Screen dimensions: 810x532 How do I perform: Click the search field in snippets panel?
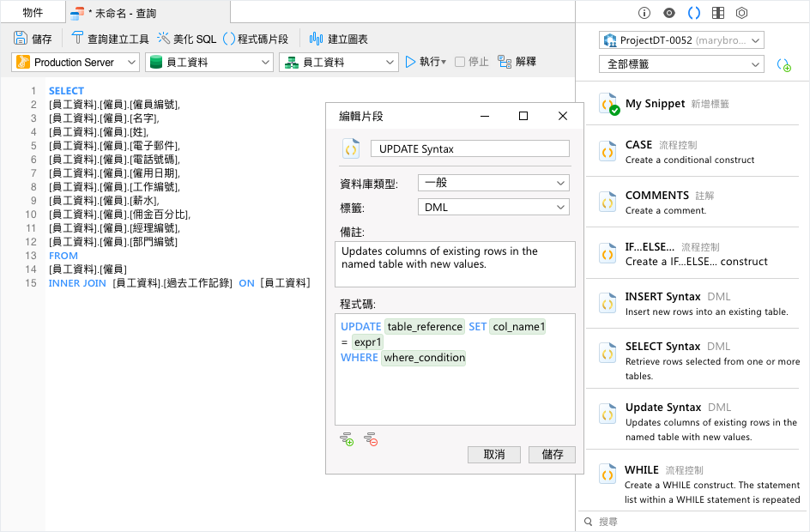(692, 522)
